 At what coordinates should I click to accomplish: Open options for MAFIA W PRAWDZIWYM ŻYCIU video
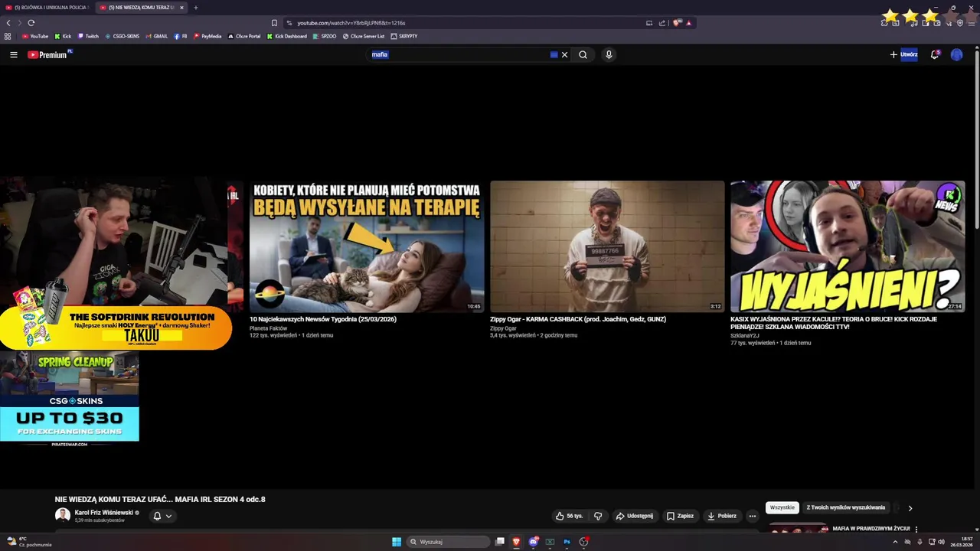coord(916,529)
